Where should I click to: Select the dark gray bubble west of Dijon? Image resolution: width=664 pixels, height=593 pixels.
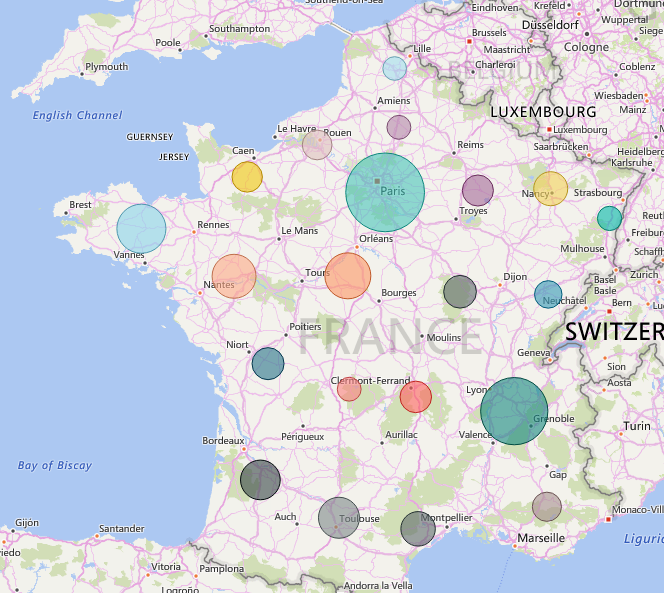(x=460, y=291)
